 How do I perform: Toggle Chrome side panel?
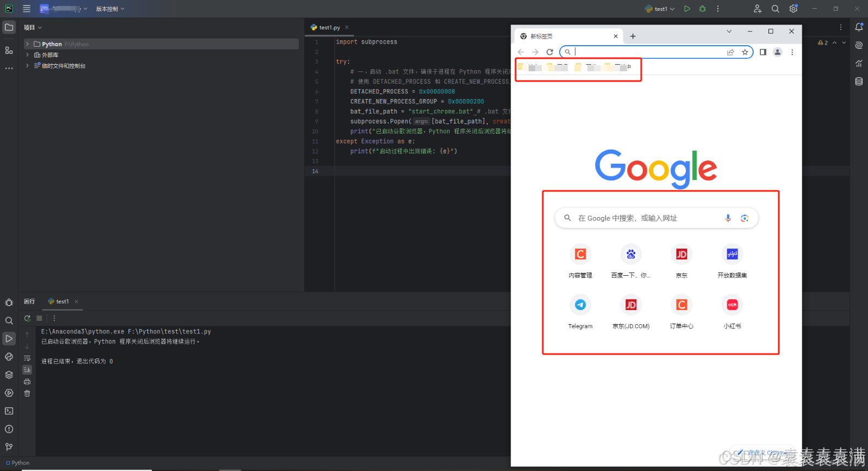763,52
